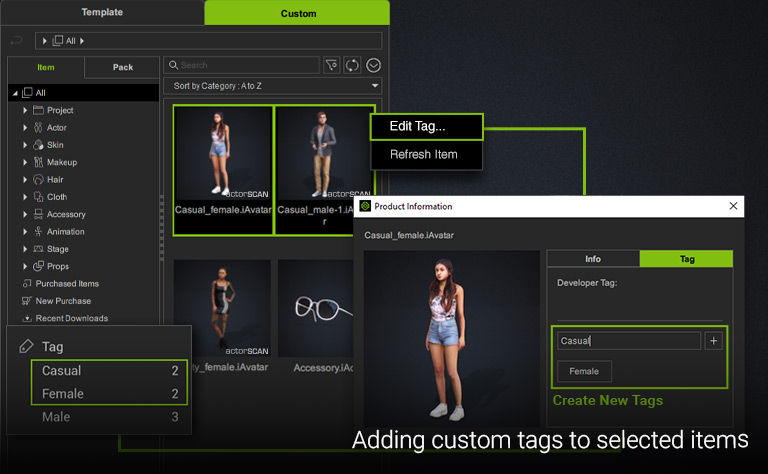Choose Refresh Item from context menu
This screenshot has width=768, height=474.
click(426, 155)
